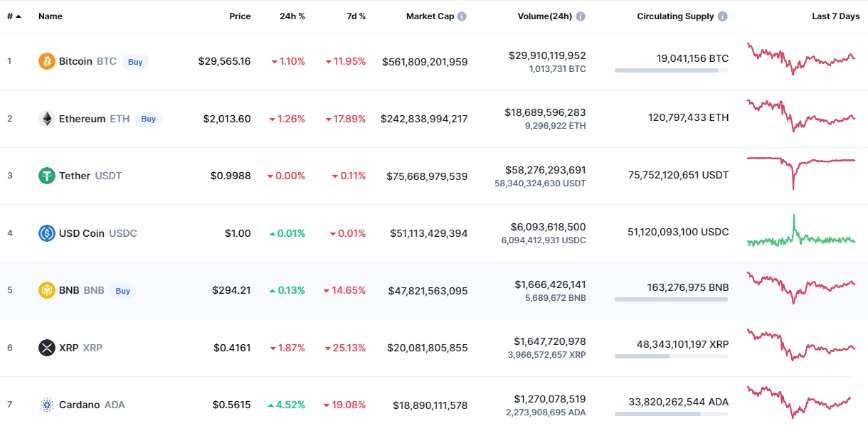This screenshot has height=431, width=868.
Task: Click the Last 7 Days column header
Action: pyautogui.click(x=836, y=16)
